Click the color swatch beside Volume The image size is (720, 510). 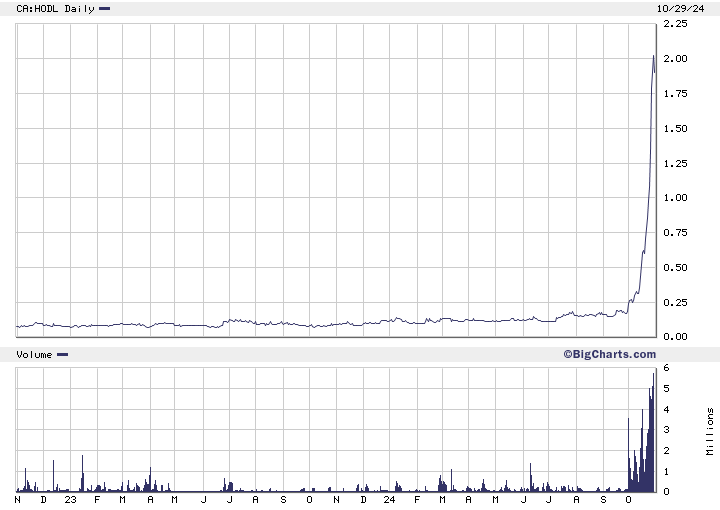pyautogui.click(x=62, y=354)
